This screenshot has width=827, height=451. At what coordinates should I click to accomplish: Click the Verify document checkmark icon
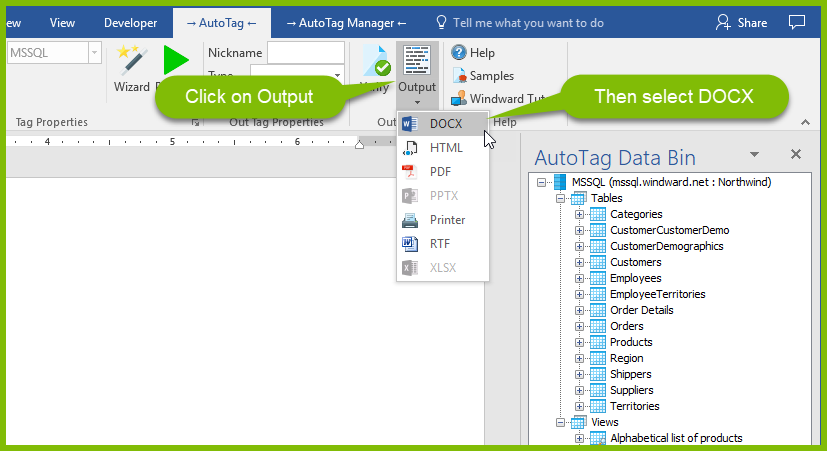(x=377, y=61)
